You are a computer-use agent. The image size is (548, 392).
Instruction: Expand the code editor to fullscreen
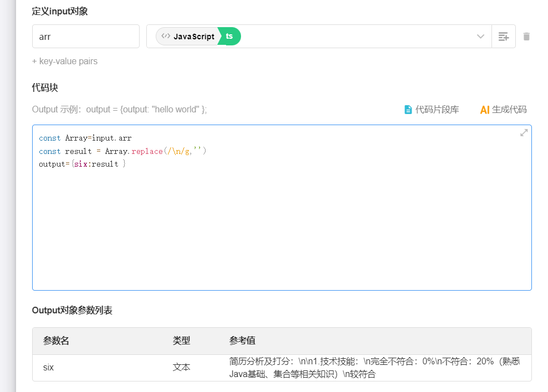point(524,133)
